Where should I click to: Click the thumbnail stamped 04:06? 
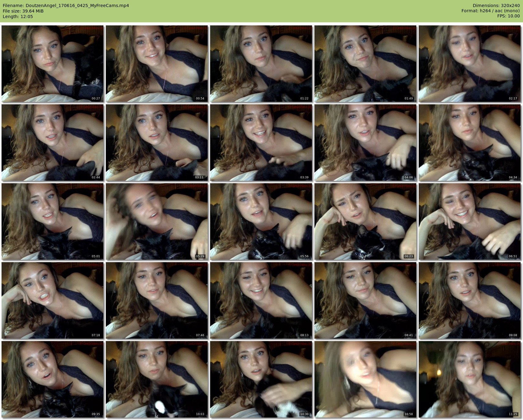[365, 143]
